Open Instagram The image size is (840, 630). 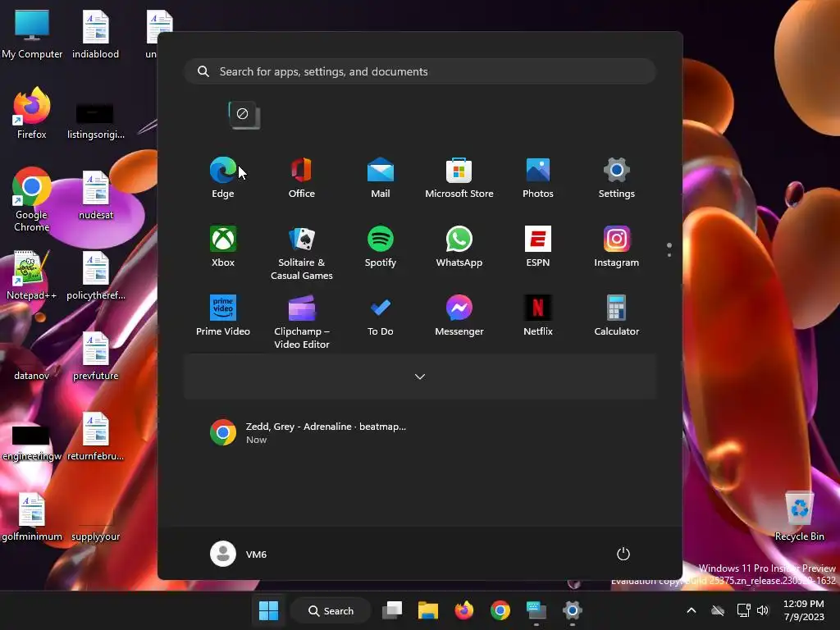tap(617, 246)
